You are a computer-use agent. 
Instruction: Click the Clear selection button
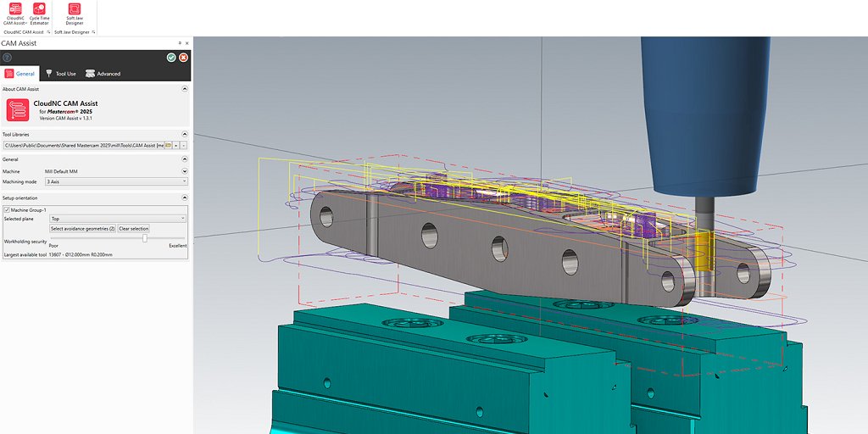point(133,229)
